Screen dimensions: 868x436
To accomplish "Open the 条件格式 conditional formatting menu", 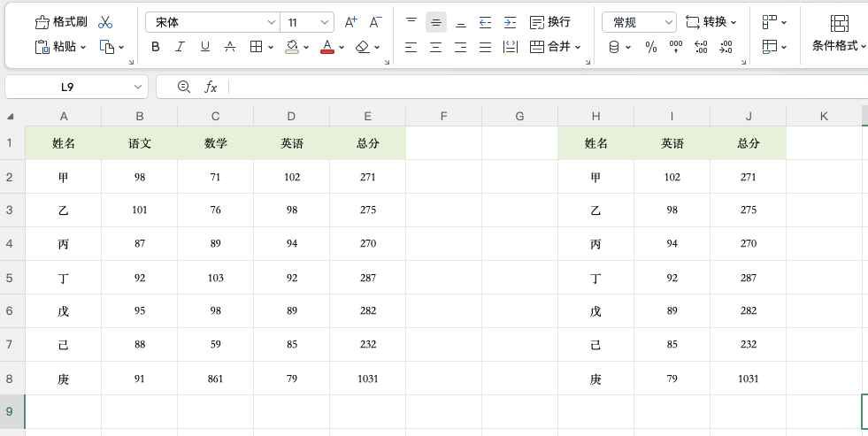I will point(839,34).
